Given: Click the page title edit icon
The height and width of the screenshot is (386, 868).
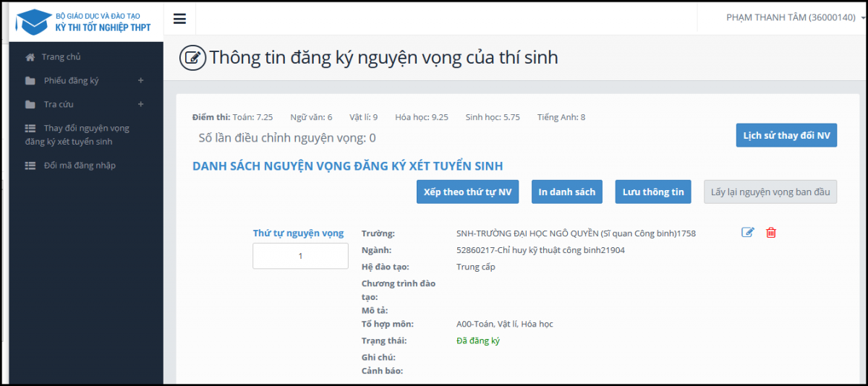Looking at the screenshot, I should click(192, 58).
